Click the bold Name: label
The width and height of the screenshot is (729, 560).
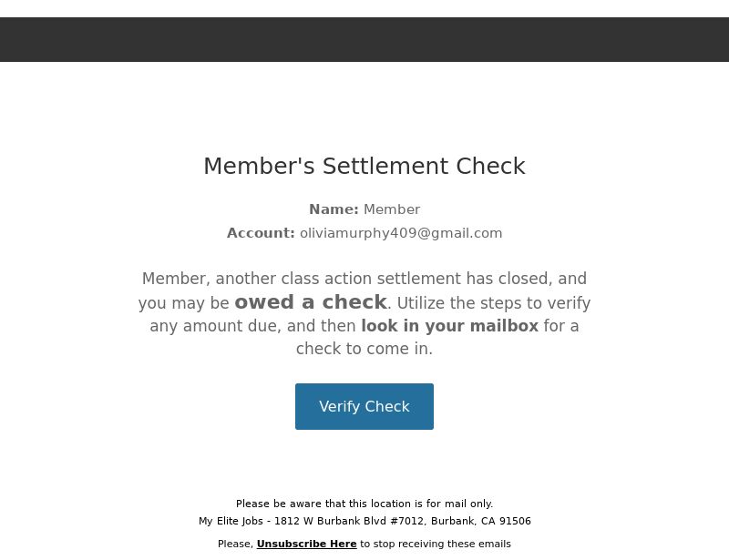[x=334, y=209]
